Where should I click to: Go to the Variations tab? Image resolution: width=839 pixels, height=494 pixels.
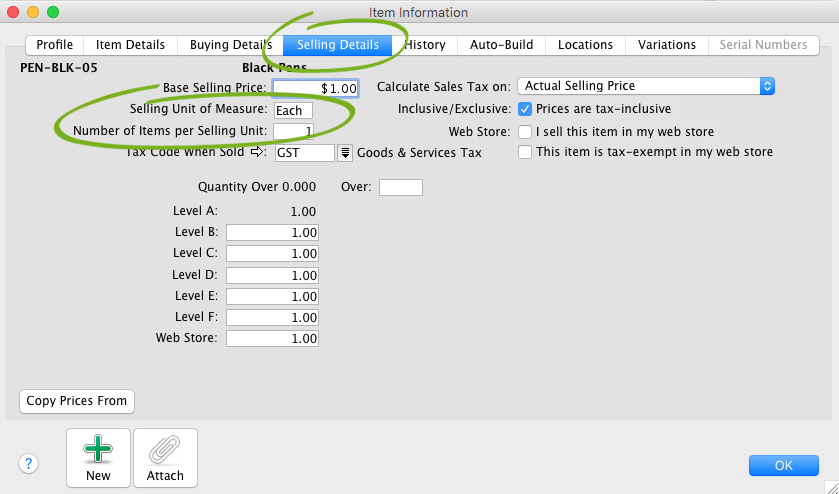(667, 45)
